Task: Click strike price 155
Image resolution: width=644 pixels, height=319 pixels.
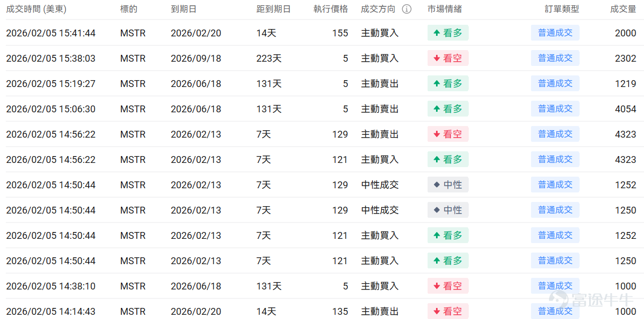Action: point(340,33)
